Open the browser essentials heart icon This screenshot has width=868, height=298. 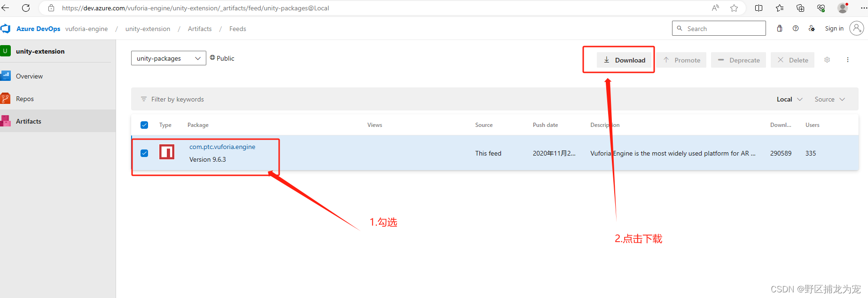821,8
